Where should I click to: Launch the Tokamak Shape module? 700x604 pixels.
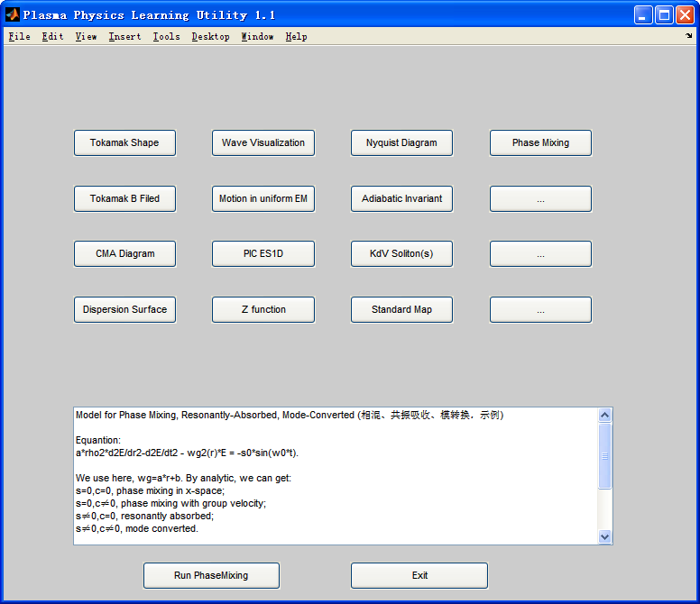(124, 142)
